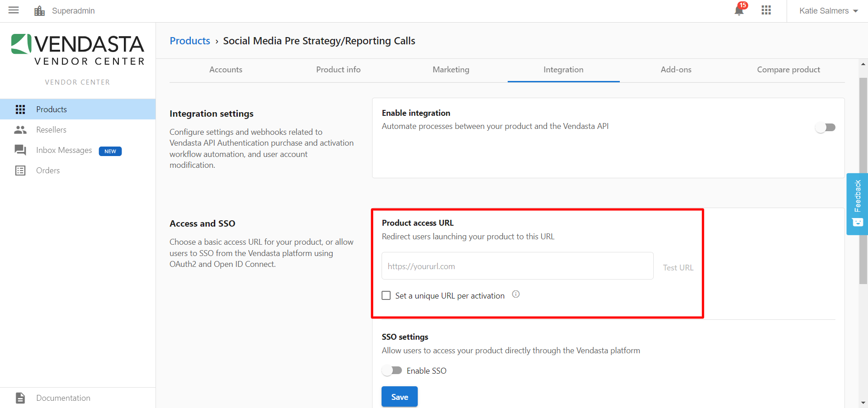Image resolution: width=868 pixels, height=408 pixels.
Task: Click the vertical scrollbar thumb
Action: click(x=863, y=181)
